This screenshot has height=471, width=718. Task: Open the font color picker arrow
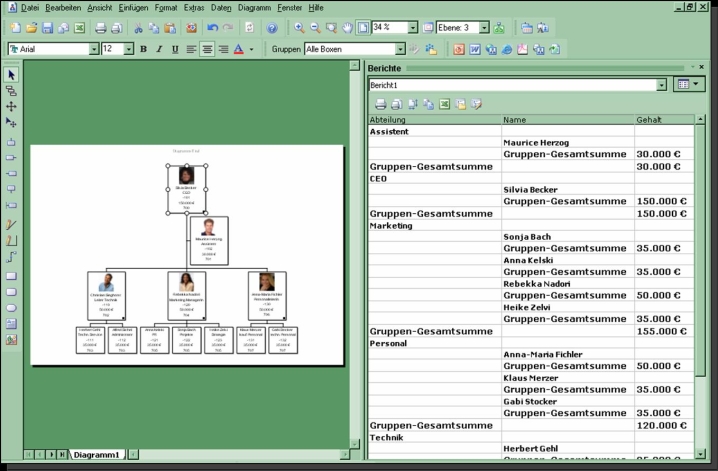(251, 49)
